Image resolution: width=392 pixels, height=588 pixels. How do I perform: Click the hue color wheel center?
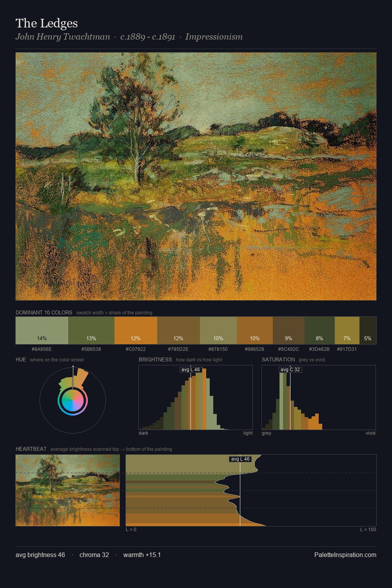tap(73, 400)
